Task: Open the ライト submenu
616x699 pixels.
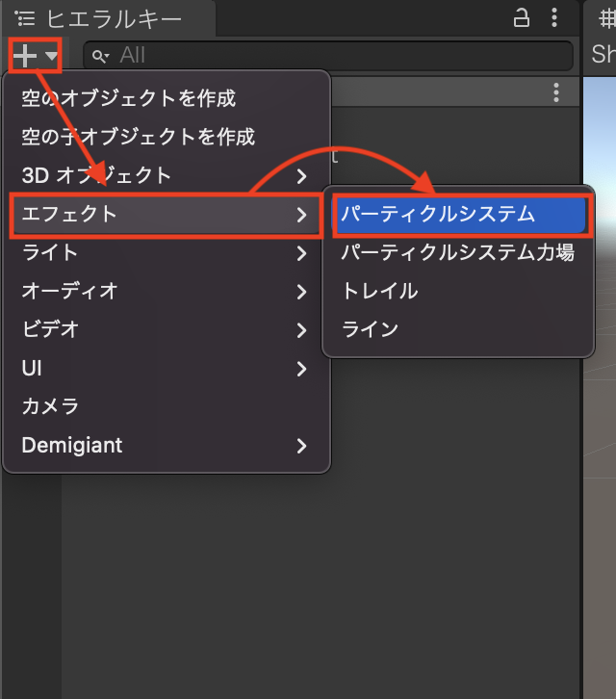Action: (x=167, y=253)
